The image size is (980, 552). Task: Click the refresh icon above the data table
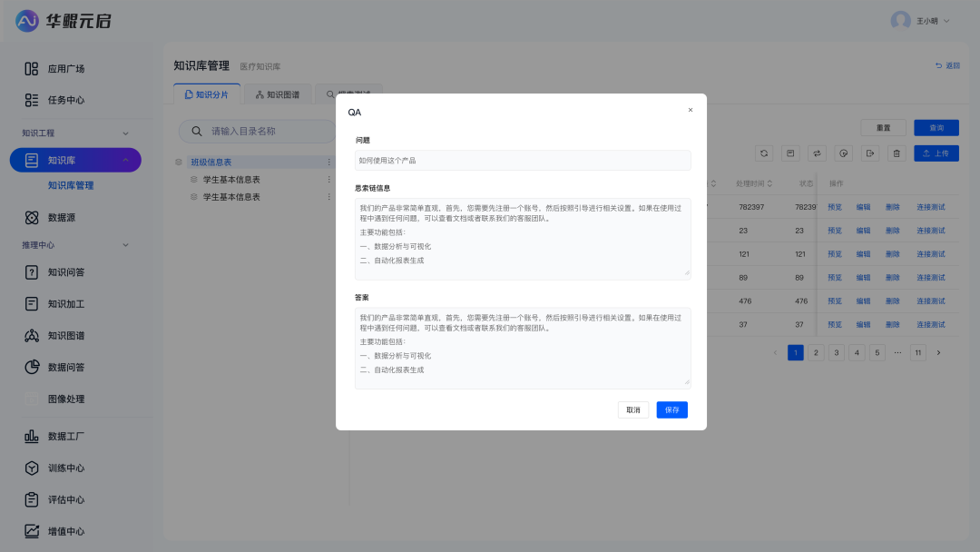point(764,153)
